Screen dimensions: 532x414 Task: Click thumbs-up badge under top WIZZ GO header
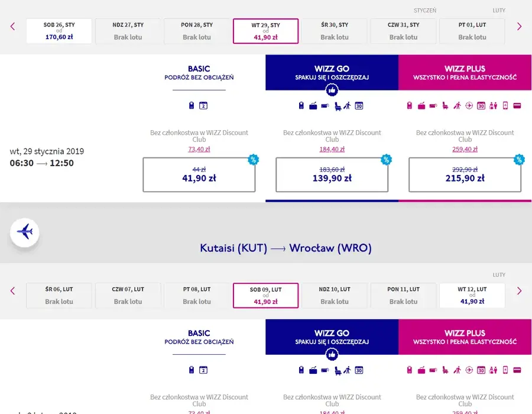click(x=332, y=90)
